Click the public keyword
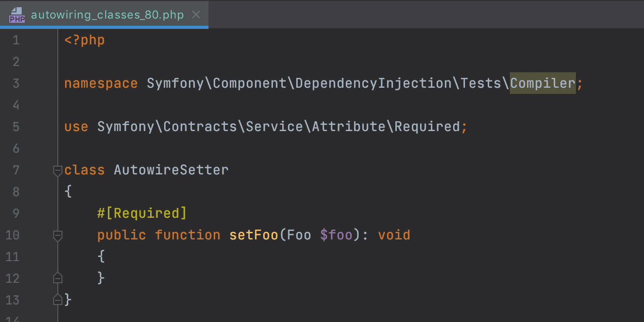Image resolution: width=644 pixels, height=322 pixels. point(122,235)
